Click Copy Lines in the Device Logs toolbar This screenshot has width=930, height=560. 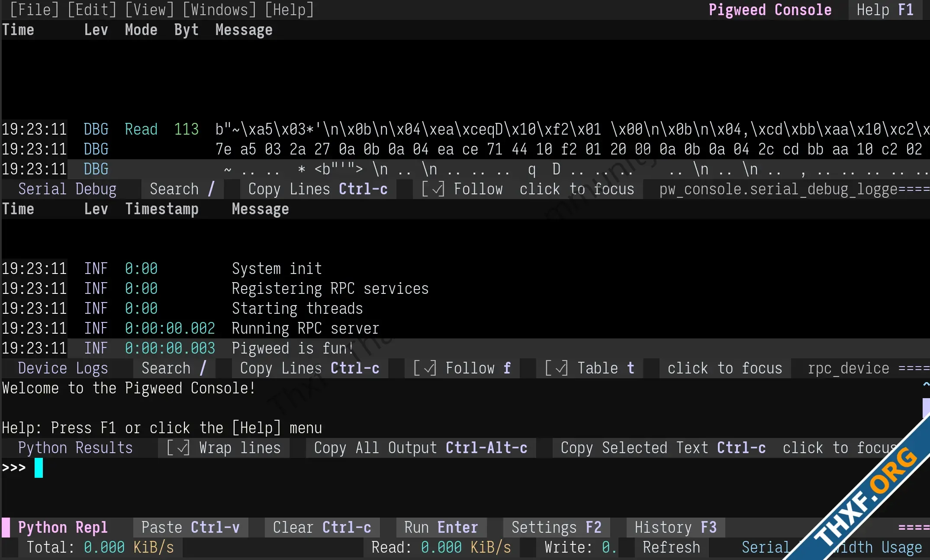tap(309, 368)
